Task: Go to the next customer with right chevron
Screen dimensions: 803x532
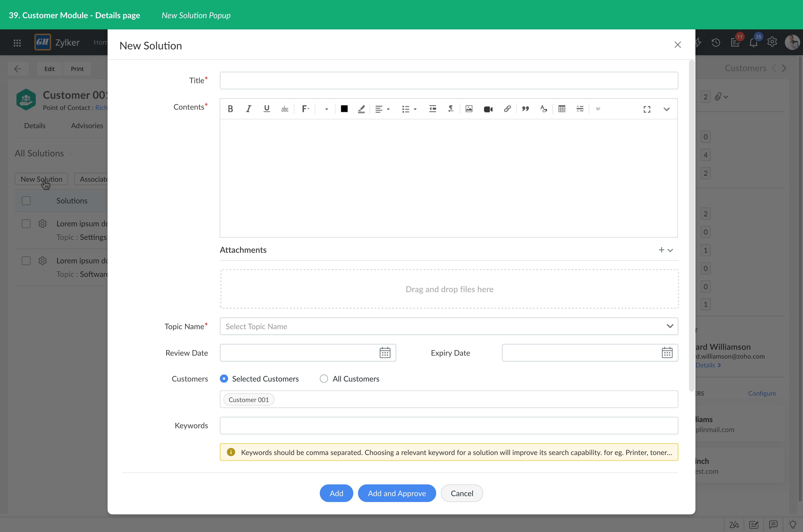Action: pyautogui.click(x=784, y=68)
